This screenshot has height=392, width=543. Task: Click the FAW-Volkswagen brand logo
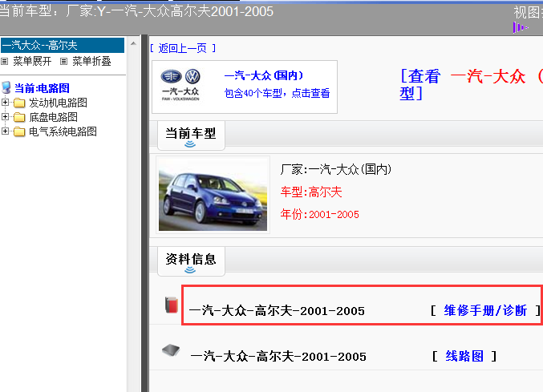[180, 85]
